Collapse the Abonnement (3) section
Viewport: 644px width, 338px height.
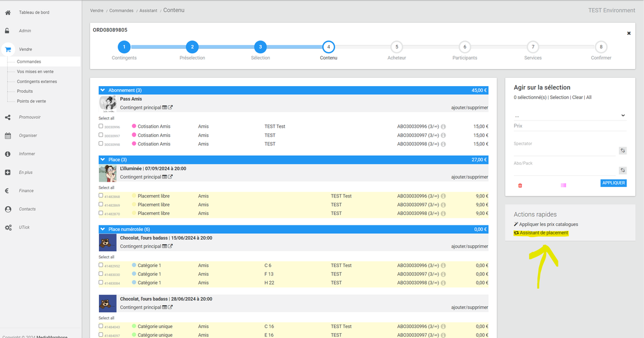pos(102,90)
